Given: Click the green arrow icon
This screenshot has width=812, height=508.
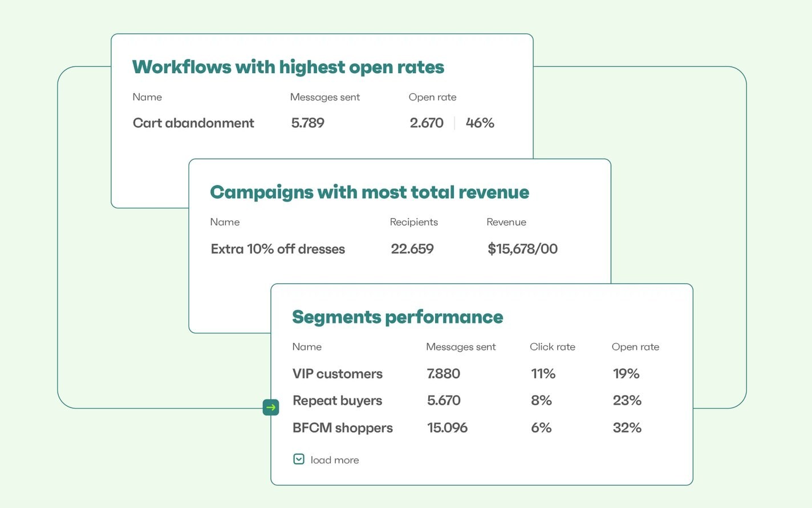Looking at the screenshot, I should click(x=271, y=407).
